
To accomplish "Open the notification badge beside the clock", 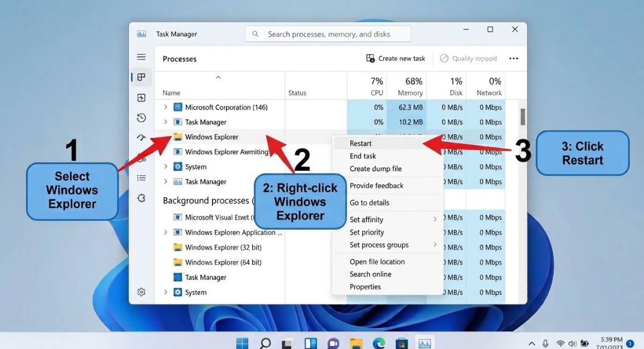I will tap(630, 343).
